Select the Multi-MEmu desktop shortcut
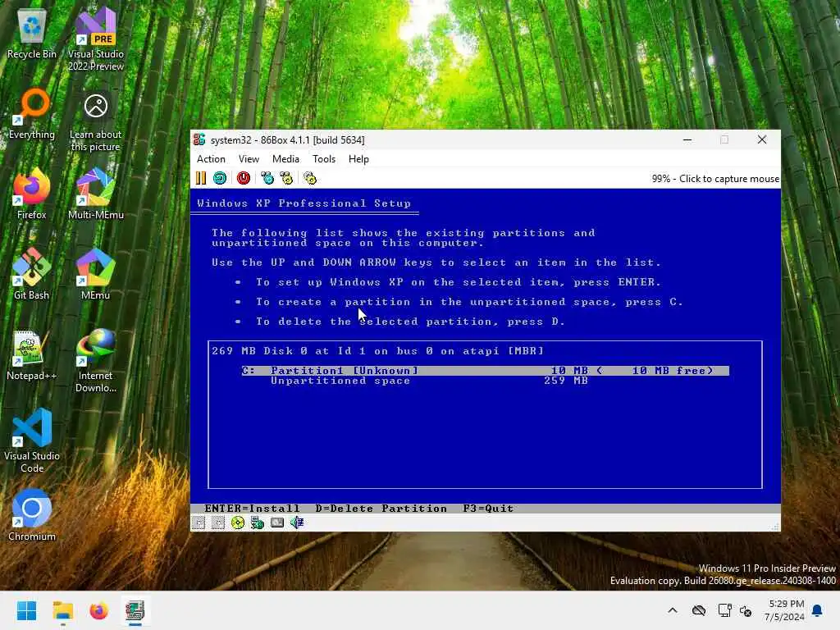This screenshot has width=840, height=630. 96,195
